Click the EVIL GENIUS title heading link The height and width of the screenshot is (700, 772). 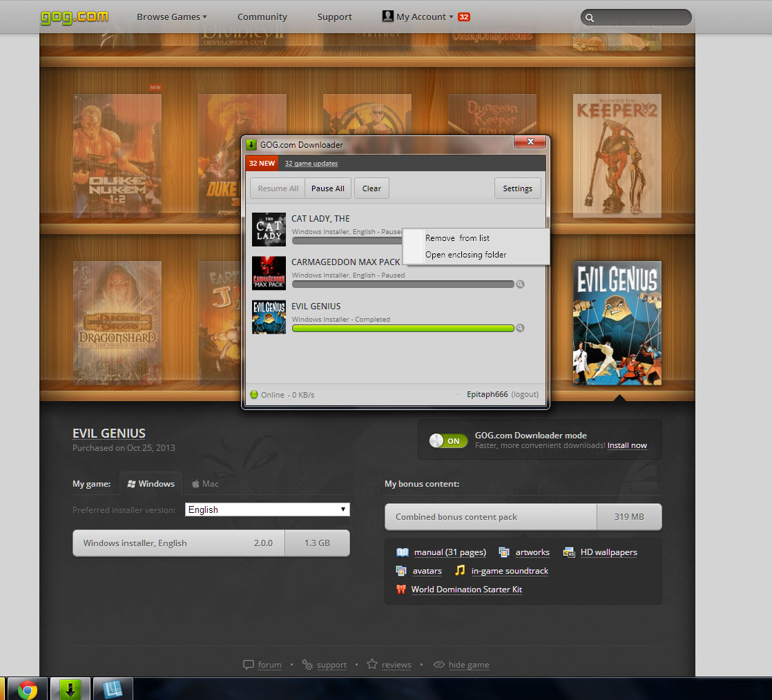[109, 434]
